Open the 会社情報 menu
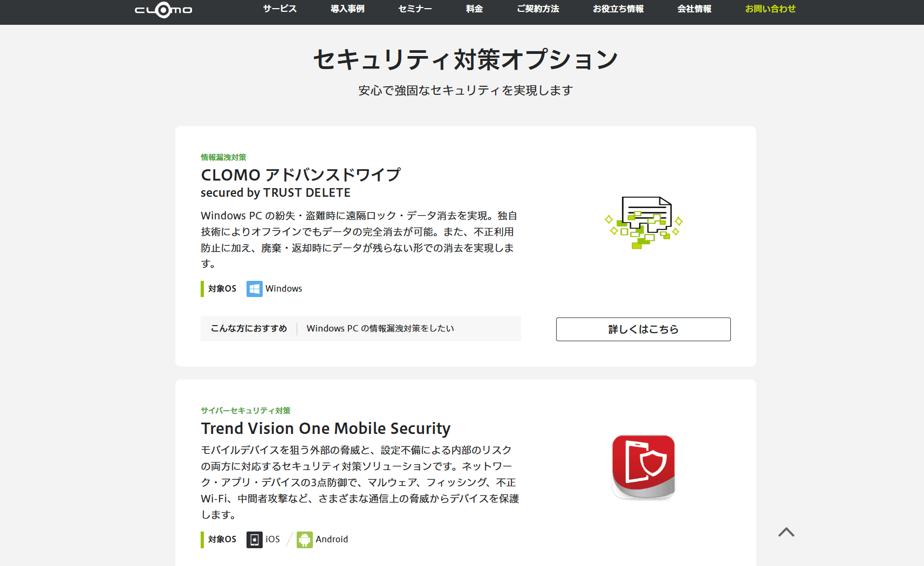The height and width of the screenshot is (566, 924). (x=695, y=9)
